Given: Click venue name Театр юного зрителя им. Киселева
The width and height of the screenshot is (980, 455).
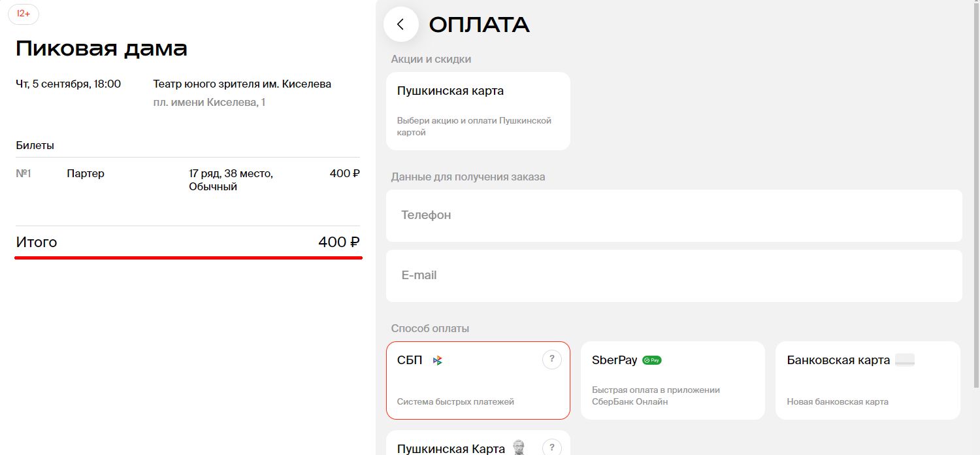Looking at the screenshot, I should coord(242,84).
